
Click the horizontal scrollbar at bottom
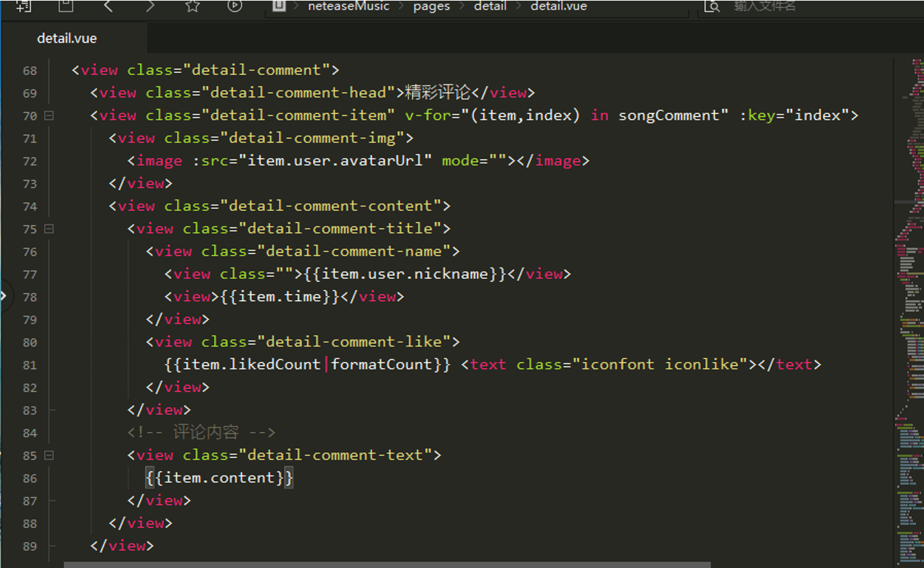point(387,565)
